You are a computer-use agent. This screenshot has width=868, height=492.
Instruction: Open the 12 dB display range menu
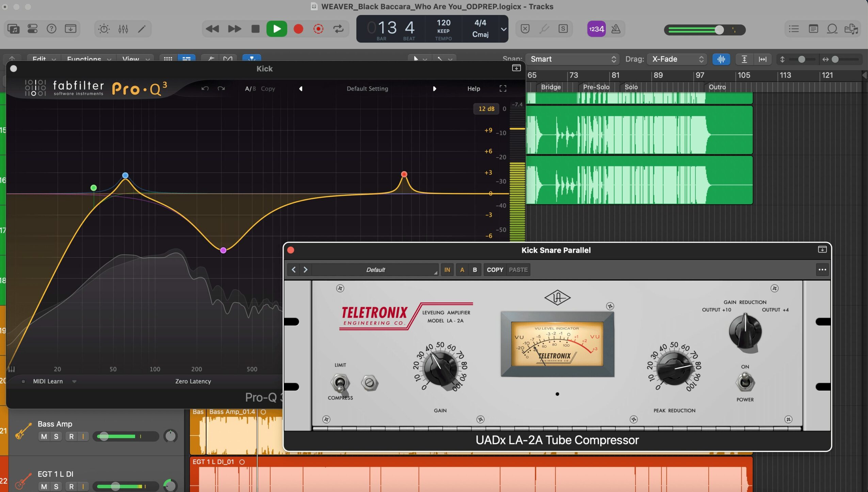[486, 109]
